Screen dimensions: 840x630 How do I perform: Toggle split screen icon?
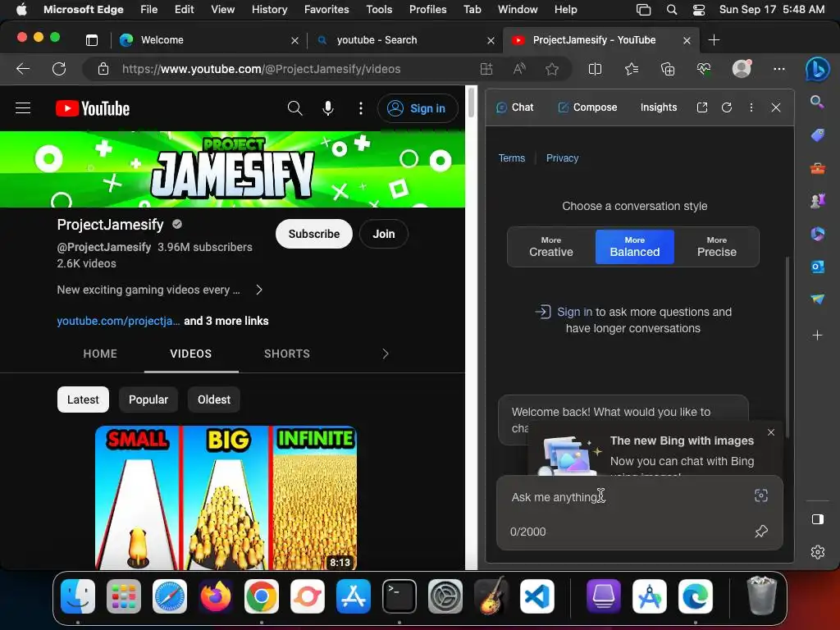point(595,69)
